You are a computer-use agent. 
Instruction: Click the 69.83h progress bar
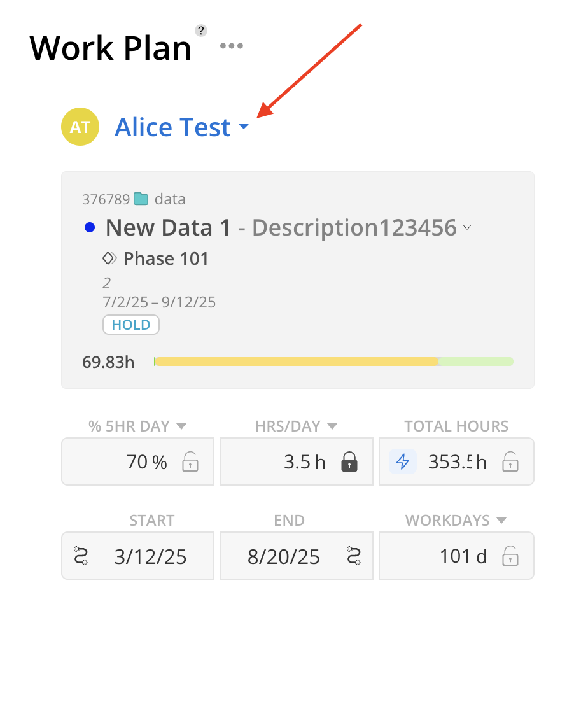coord(333,362)
